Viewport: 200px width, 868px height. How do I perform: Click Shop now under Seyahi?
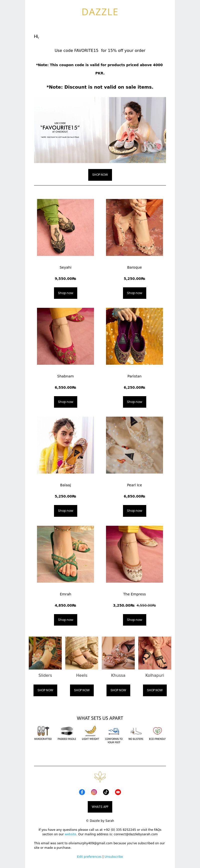(x=65, y=293)
